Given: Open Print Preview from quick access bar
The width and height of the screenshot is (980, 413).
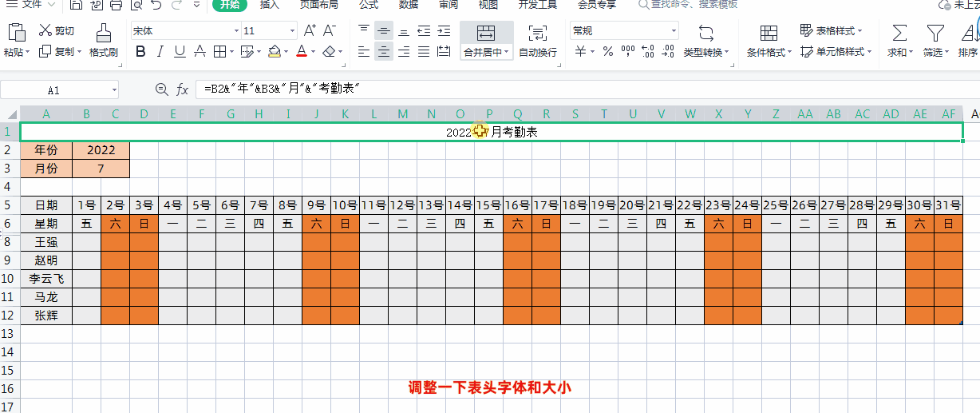Looking at the screenshot, I should pos(136,5).
